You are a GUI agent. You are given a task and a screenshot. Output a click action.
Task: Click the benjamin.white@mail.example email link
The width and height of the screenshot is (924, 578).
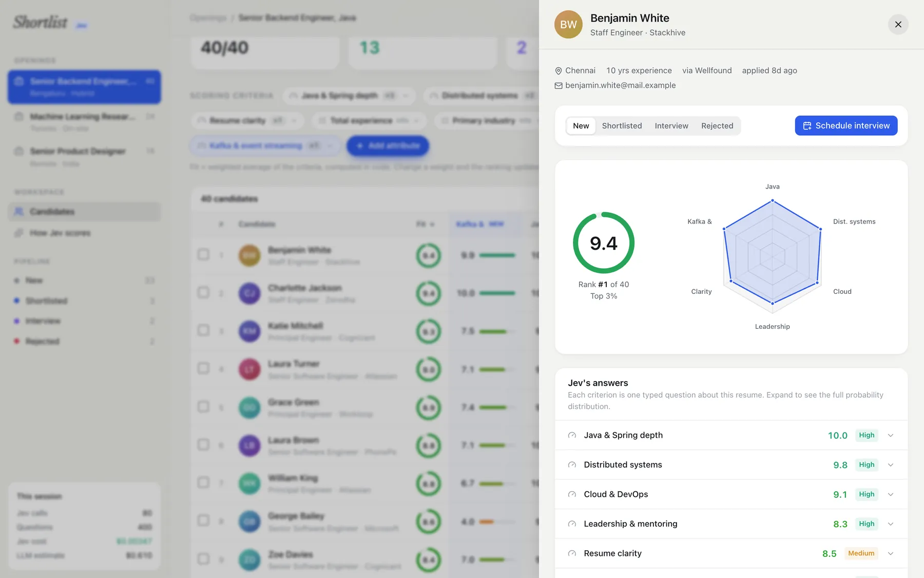[620, 85]
